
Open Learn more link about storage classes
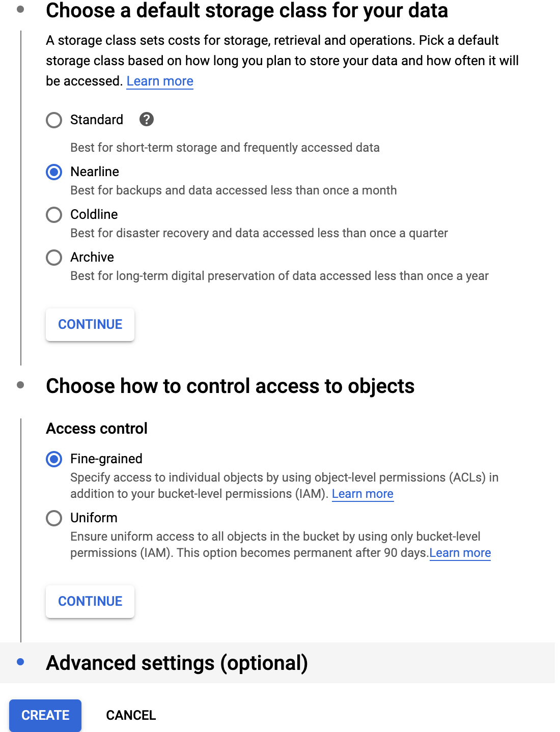point(160,81)
